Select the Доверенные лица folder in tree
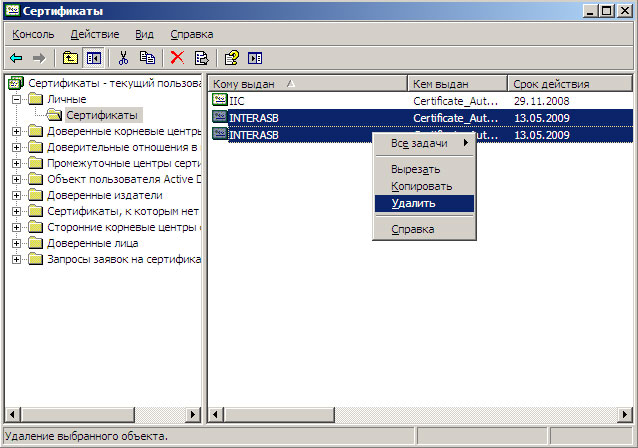 point(92,243)
